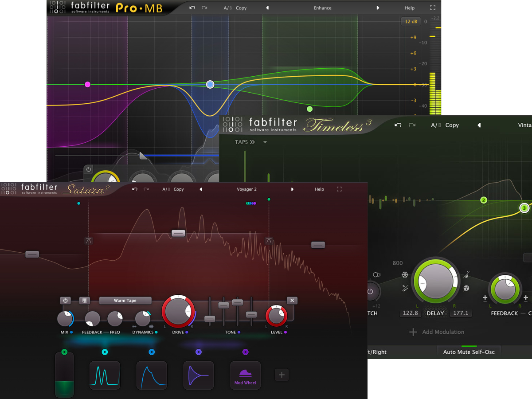Click the Mix knob in Saturn
Screen dimensions: 532x399
[x=65, y=319]
